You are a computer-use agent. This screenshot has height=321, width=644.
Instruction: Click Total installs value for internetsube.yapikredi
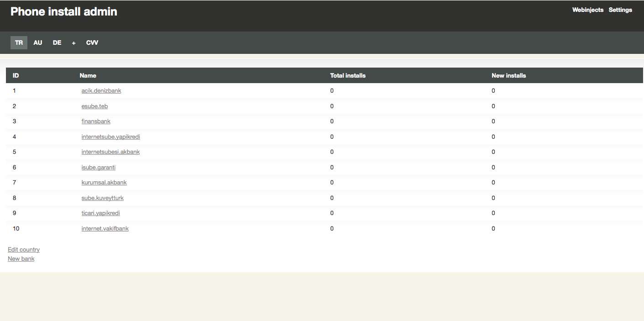tap(332, 137)
